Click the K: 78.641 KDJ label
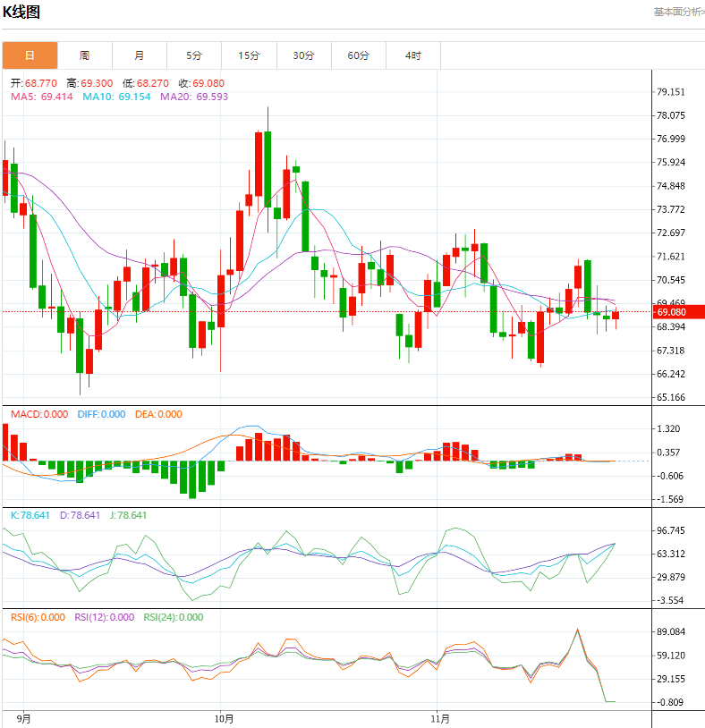Screen dimensions: 705x728 [x=30, y=515]
